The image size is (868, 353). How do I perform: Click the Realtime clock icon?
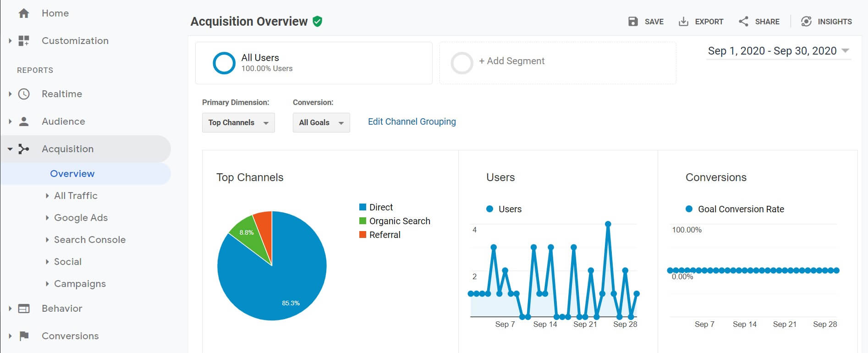coord(24,94)
